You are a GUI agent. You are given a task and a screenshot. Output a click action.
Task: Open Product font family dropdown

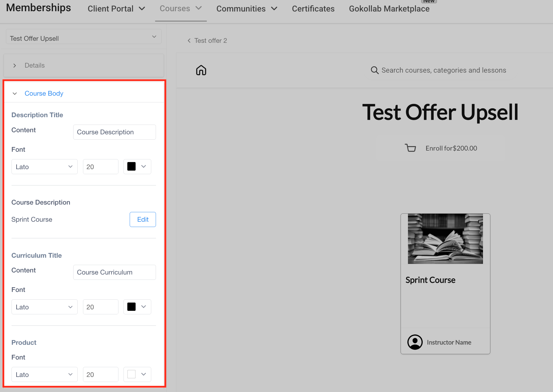44,375
